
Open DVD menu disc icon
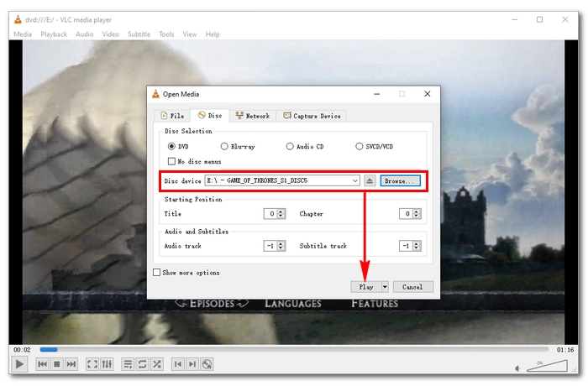pos(207,364)
